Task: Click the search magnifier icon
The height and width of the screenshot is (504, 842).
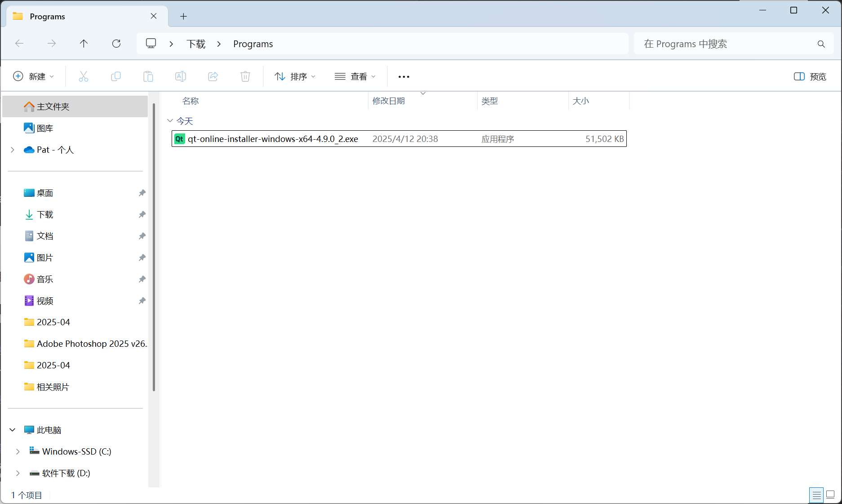Action: (x=821, y=44)
